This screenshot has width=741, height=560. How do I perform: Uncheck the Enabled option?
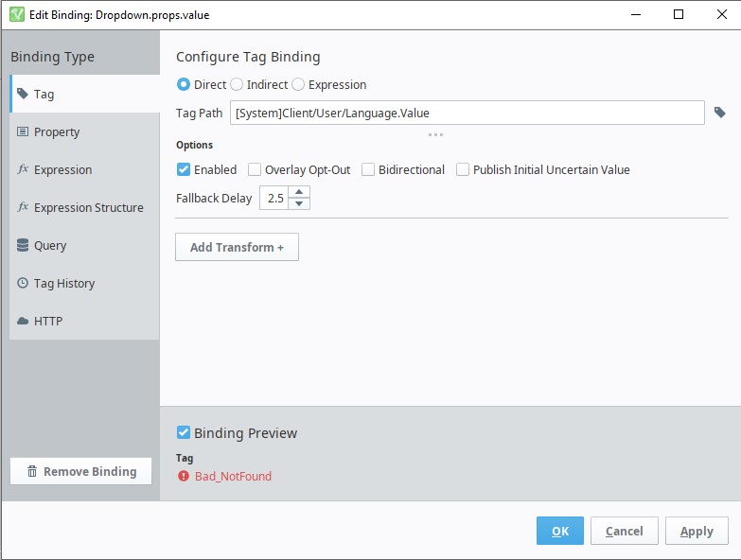click(184, 170)
